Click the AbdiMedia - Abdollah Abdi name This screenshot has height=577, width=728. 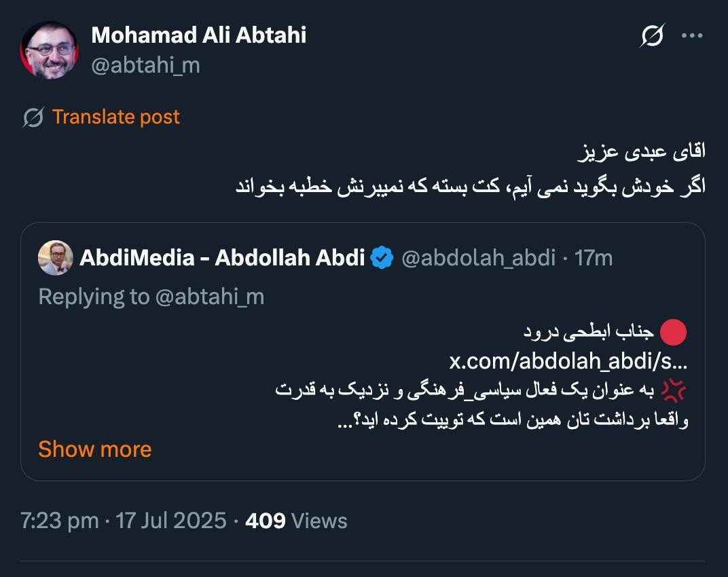click(x=222, y=258)
